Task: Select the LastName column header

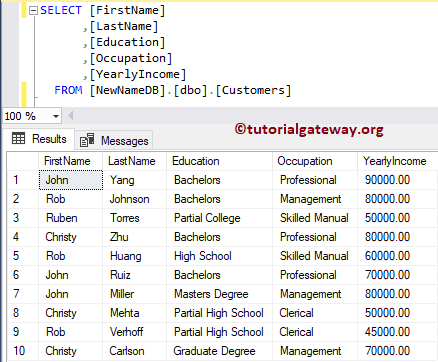Action: tap(134, 161)
